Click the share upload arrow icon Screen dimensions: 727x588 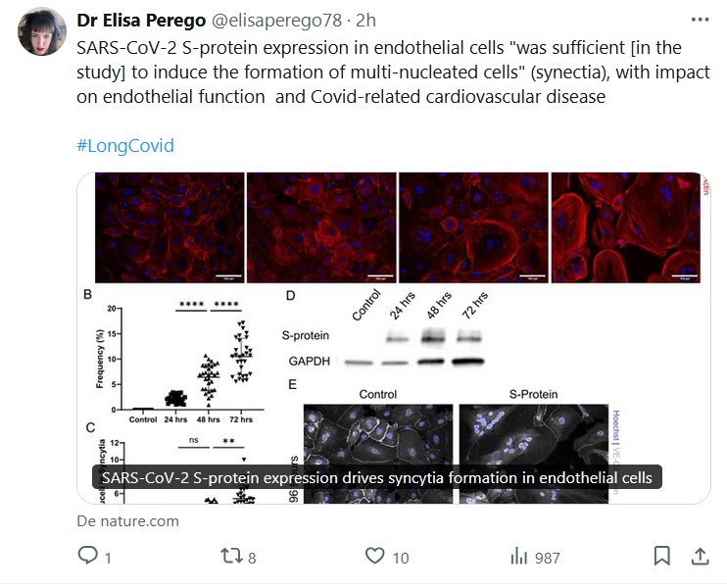tap(701, 557)
